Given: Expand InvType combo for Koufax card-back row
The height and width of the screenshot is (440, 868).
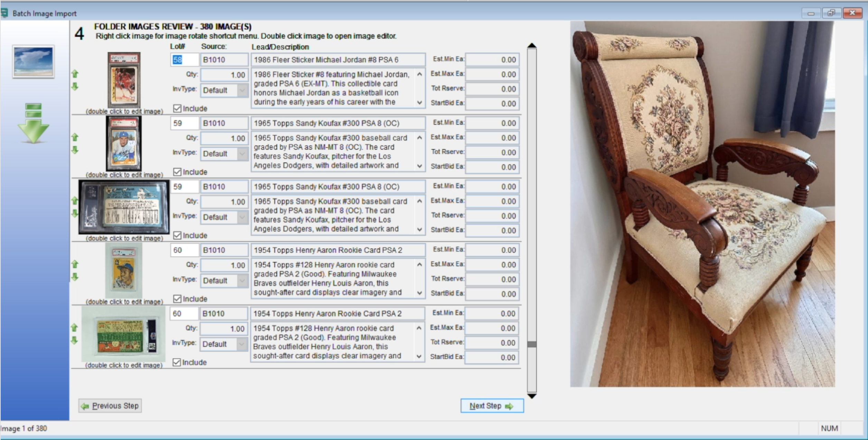Looking at the screenshot, I should 242,217.
